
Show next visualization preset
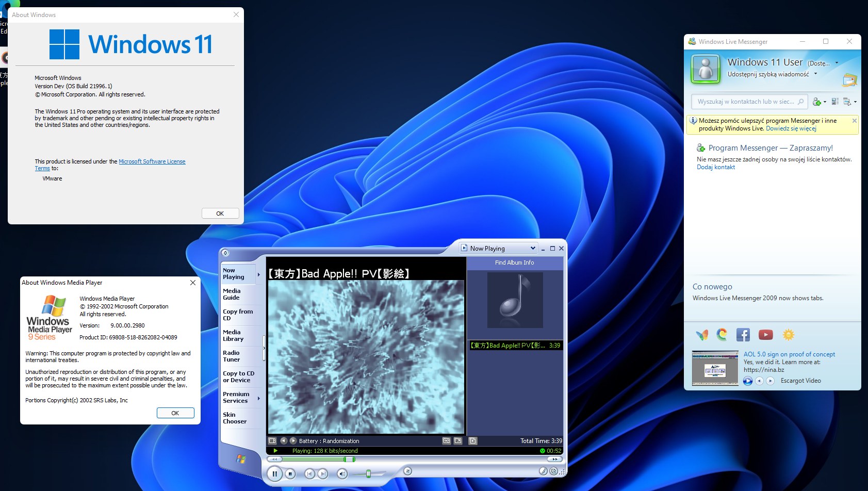pyautogui.click(x=293, y=441)
